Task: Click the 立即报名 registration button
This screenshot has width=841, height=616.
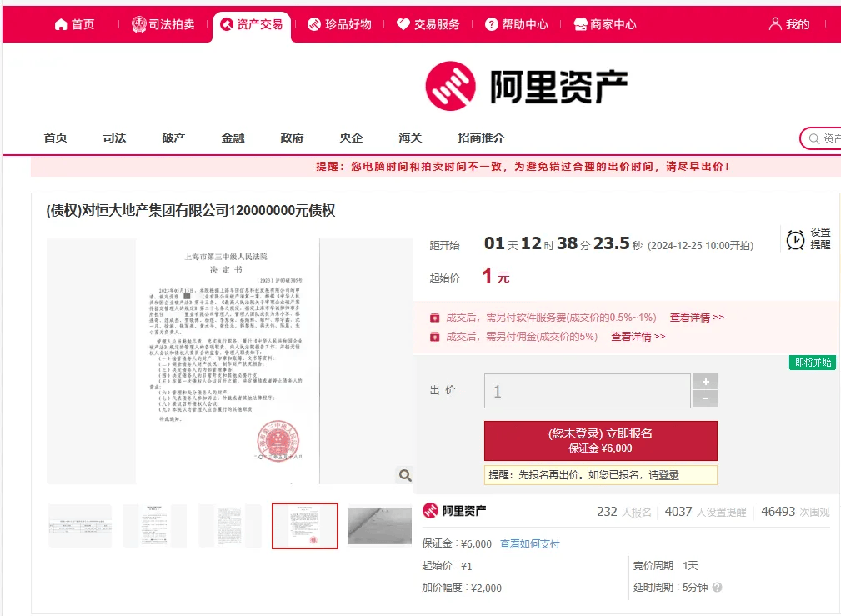Action: click(x=601, y=441)
